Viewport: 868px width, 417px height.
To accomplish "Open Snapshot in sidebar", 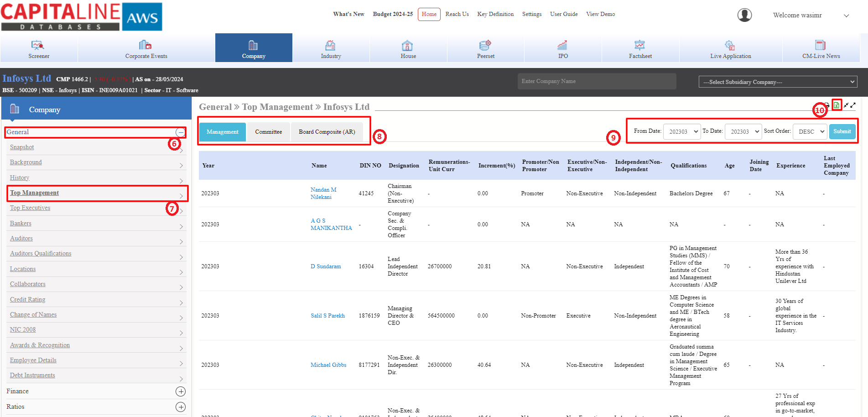I will point(22,147).
